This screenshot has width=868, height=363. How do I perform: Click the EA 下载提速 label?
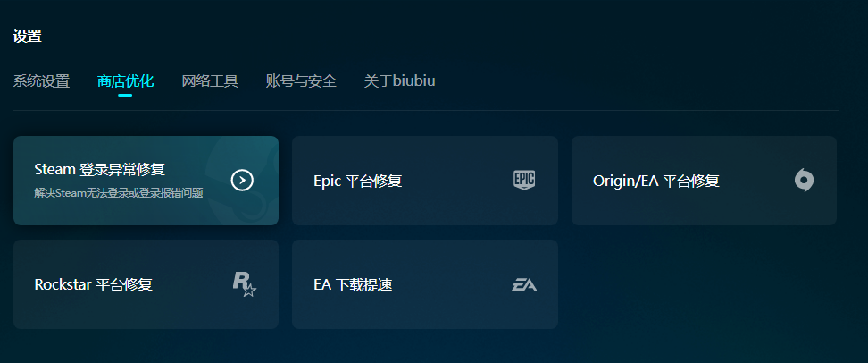tap(353, 285)
